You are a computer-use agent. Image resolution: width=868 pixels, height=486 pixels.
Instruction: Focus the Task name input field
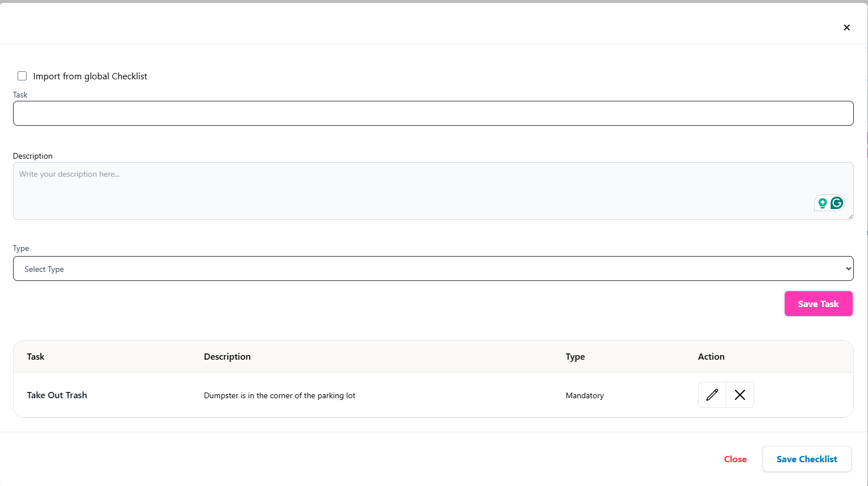433,113
